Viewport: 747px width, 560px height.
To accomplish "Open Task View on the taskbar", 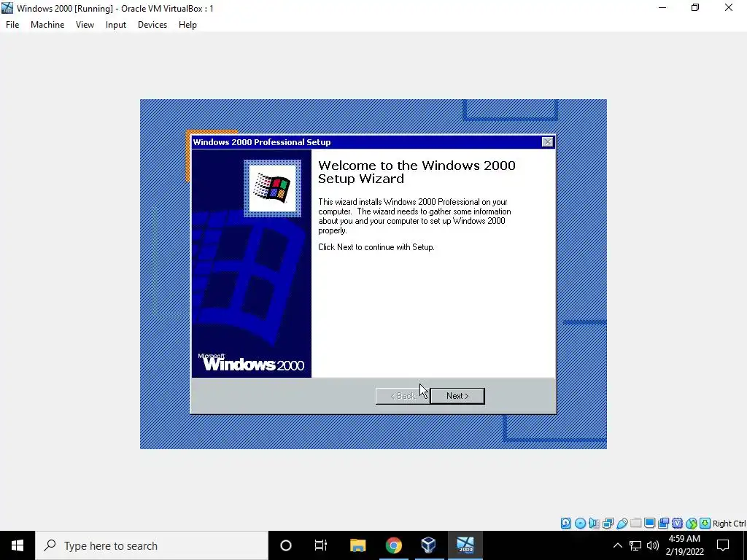I will [x=321, y=545].
